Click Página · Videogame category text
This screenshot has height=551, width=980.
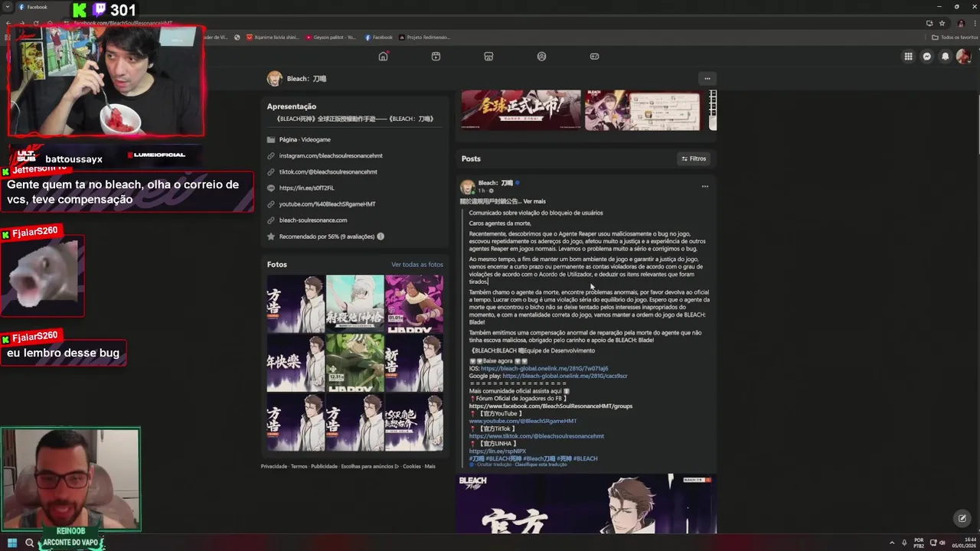coord(305,139)
